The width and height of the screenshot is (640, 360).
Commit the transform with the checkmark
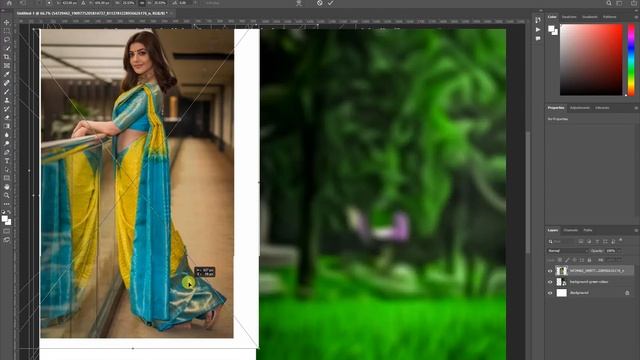click(331, 3)
